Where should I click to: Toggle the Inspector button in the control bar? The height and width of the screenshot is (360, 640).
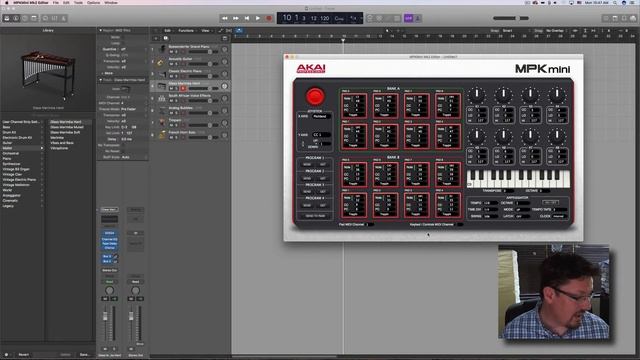click(16, 18)
